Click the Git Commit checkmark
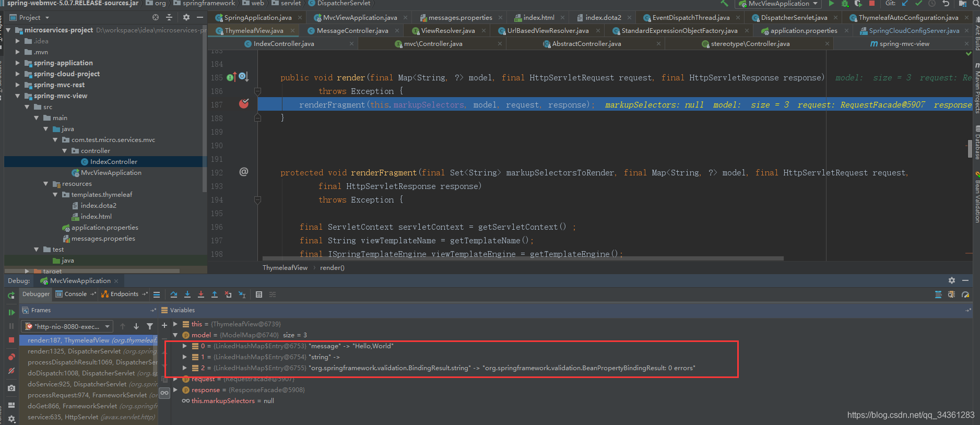This screenshot has width=980, height=425. 918,4
